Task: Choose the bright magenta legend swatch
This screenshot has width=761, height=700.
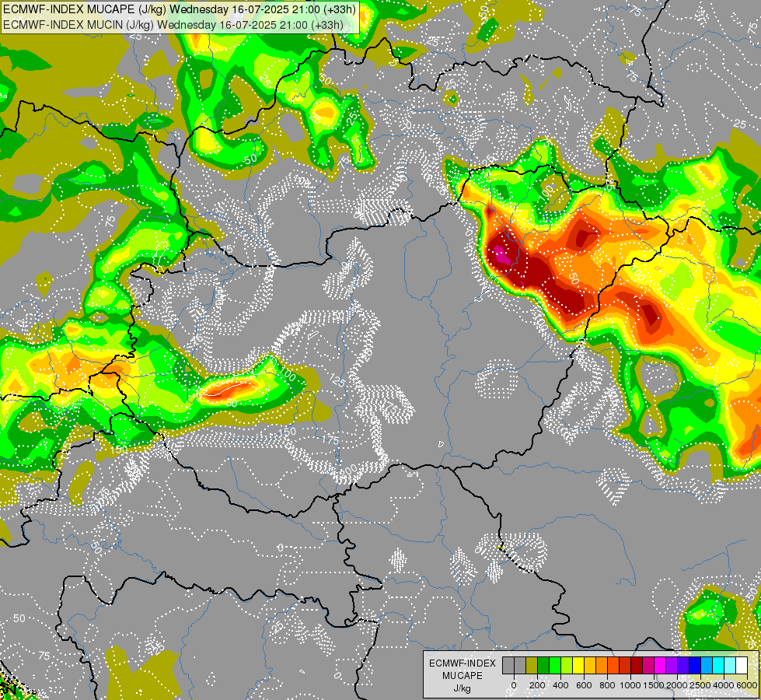Action: pyautogui.click(x=660, y=665)
